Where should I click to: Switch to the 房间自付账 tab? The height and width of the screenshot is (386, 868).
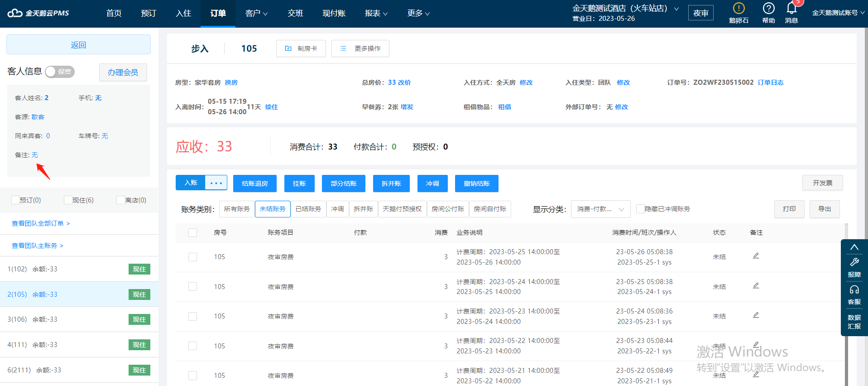[490, 209]
